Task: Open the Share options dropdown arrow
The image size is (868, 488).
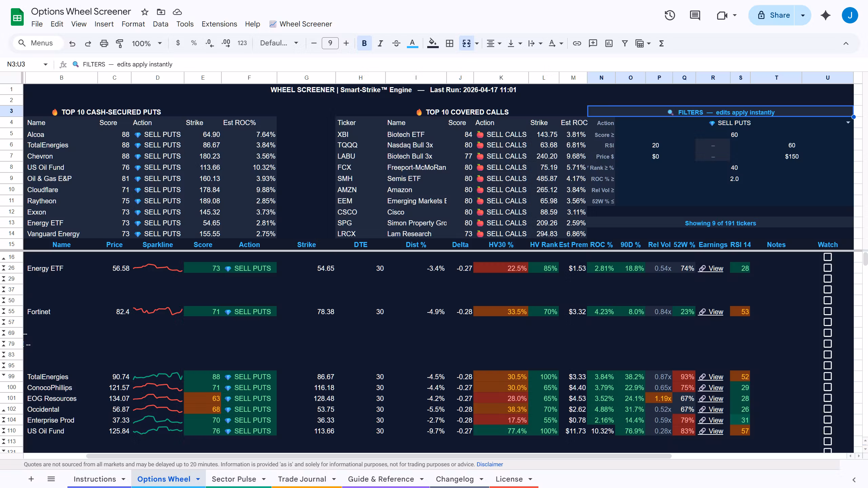Action: point(803,15)
